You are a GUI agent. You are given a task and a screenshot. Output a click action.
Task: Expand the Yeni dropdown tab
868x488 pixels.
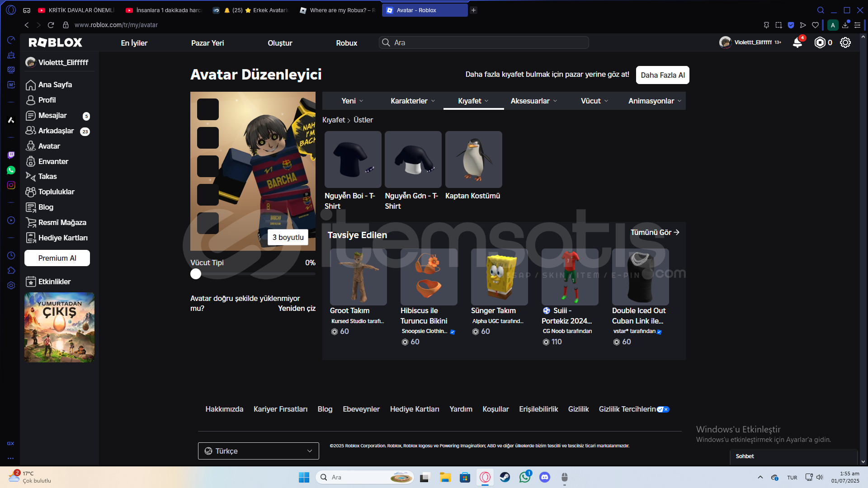pos(352,101)
